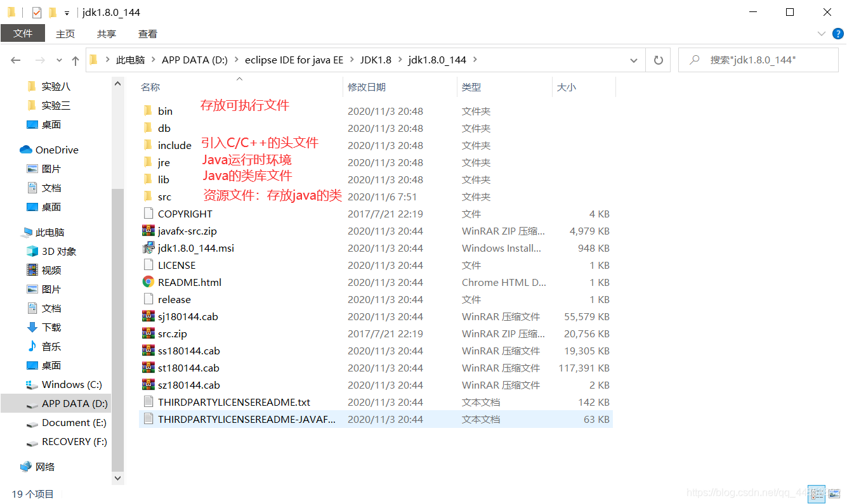The height and width of the screenshot is (504, 847).
Task: Expand the ribbon with the chevron
Action: (821, 34)
